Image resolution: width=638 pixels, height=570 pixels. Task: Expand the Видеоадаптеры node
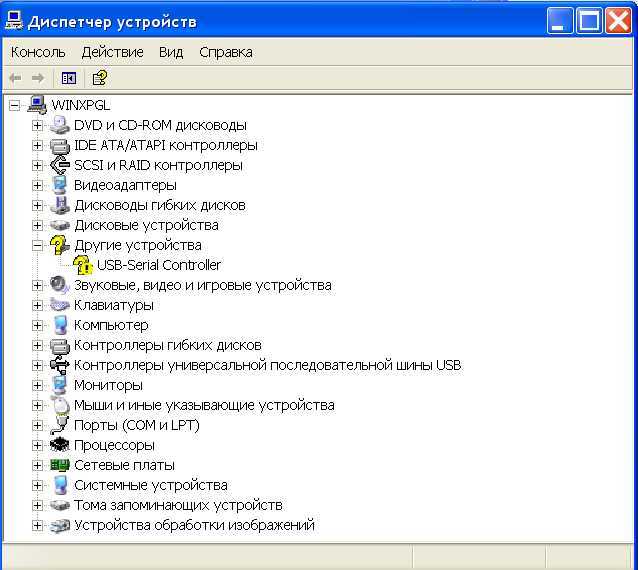point(37,185)
